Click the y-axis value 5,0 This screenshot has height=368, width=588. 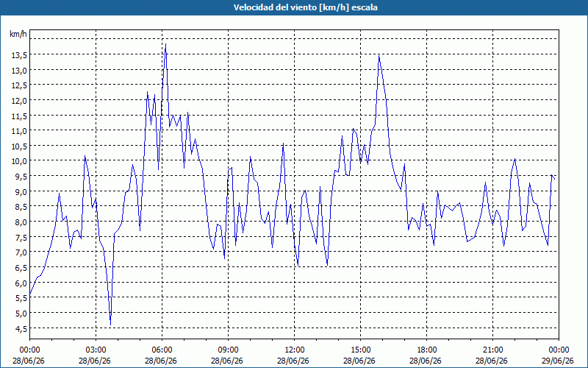coord(21,314)
